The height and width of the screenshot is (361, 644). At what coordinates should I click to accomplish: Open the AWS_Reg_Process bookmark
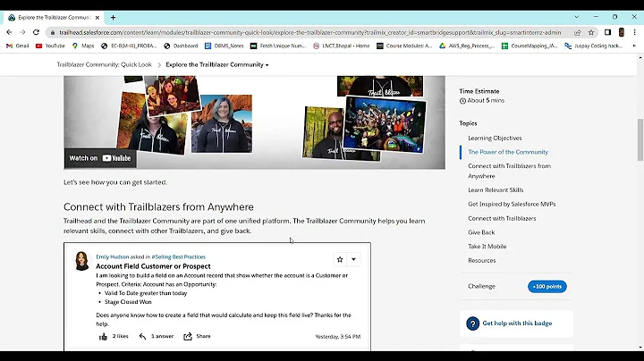(x=467, y=46)
